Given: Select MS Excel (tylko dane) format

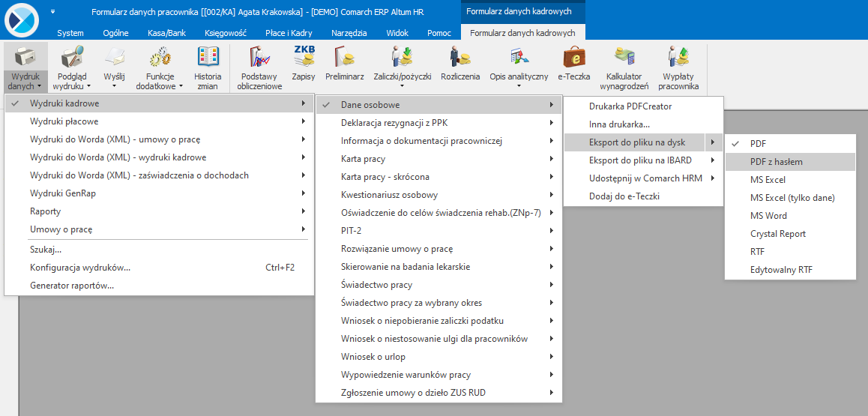Looking at the screenshot, I should coord(791,198).
